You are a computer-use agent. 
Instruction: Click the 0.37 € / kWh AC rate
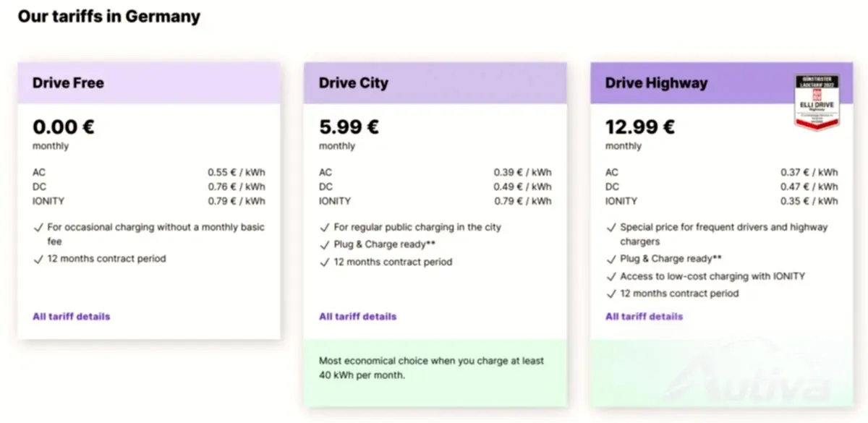[x=809, y=172]
